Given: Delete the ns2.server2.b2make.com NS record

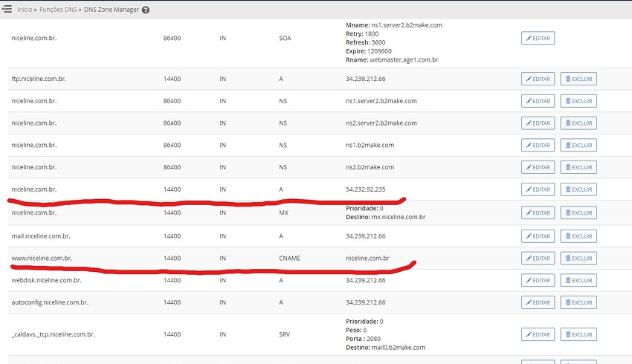Looking at the screenshot, I should pos(578,123).
